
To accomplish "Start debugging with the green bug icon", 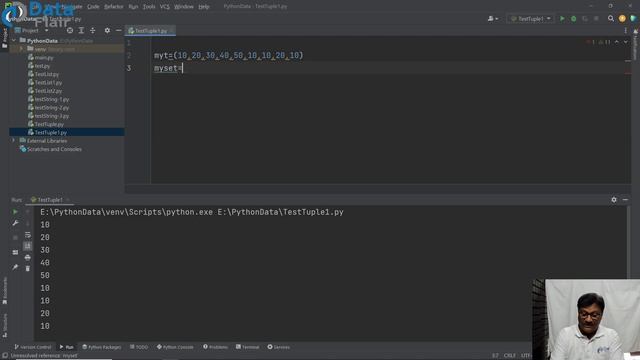I will [x=573, y=18].
